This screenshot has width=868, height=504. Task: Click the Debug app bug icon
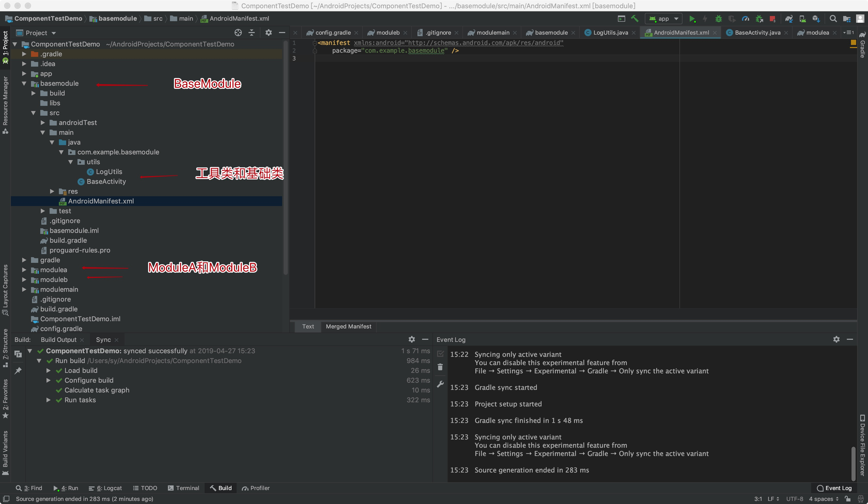pos(718,19)
